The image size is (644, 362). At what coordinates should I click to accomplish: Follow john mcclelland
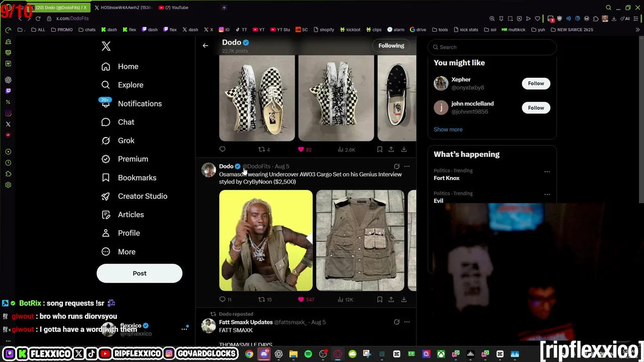tap(536, 108)
